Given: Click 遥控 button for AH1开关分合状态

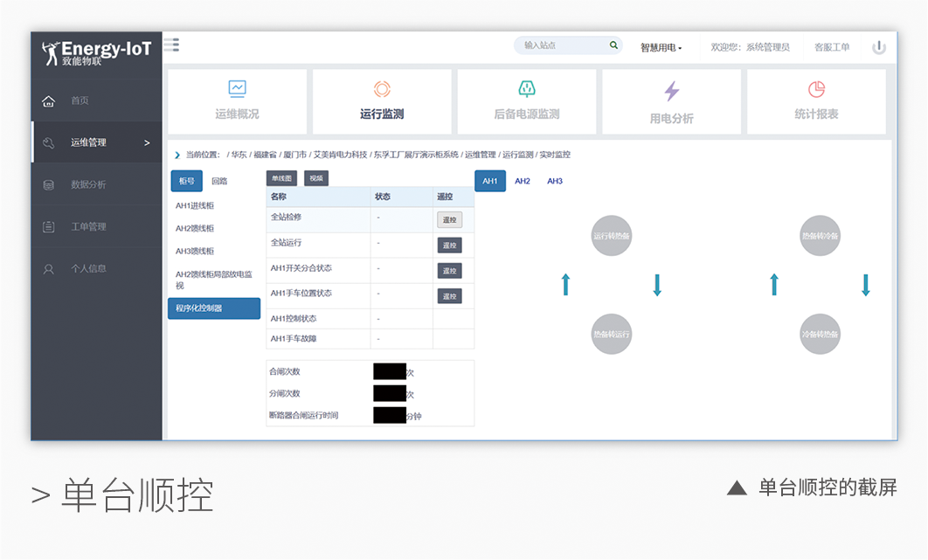Looking at the screenshot, I should [x=450, y=271].
